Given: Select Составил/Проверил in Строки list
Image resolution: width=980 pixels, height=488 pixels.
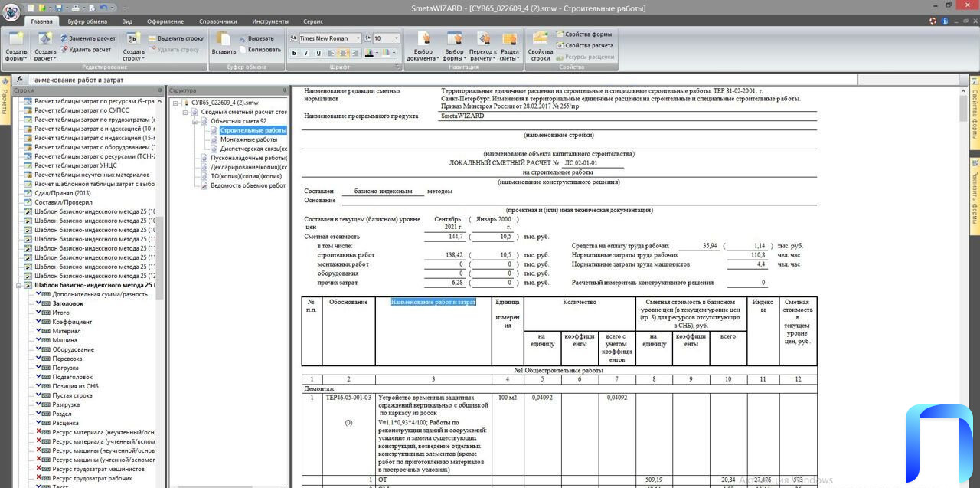Looking at the screenshot, I should (x=63, y=202).
